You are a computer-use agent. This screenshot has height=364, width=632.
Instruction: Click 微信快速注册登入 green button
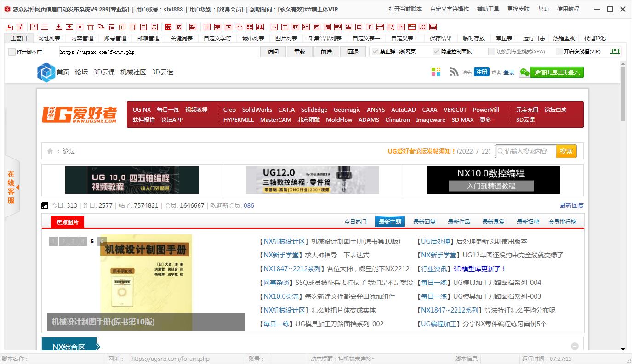[x=551, y=72]
